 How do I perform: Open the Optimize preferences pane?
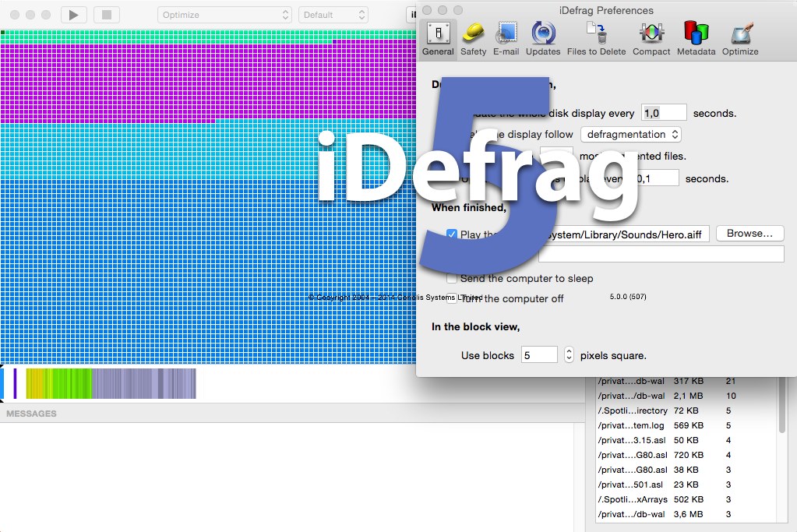click(740, 39)
